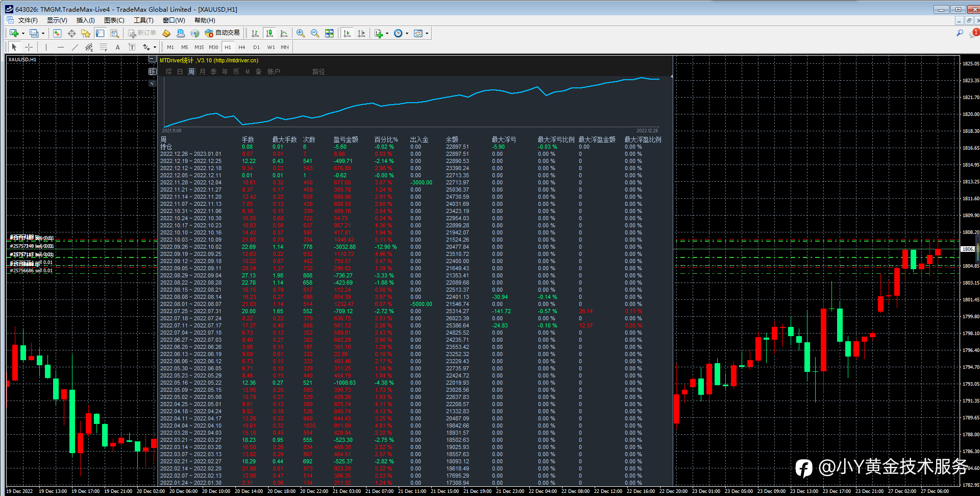Switch chart to Line Chart mode
Image resolution: width=980 pixels, height=496 pixels.
284,33
